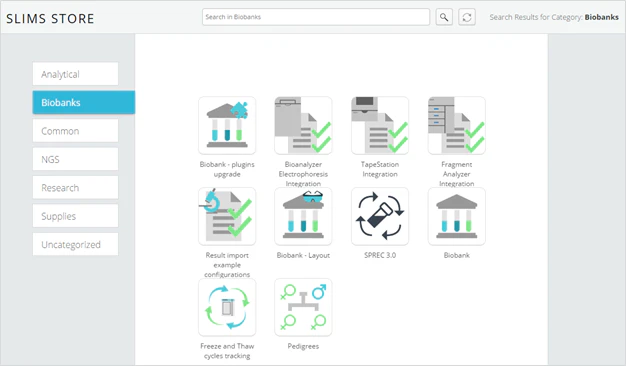
Task: Open Bioanalyzer Electrophoresis Integration icon
Action: (x=303, y=125)
